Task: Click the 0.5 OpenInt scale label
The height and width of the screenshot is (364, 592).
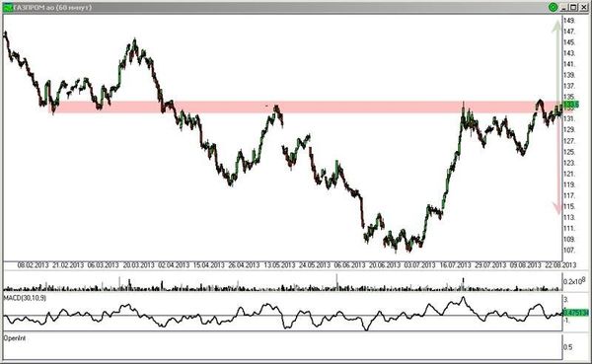Action: click(x=568, y=346)
